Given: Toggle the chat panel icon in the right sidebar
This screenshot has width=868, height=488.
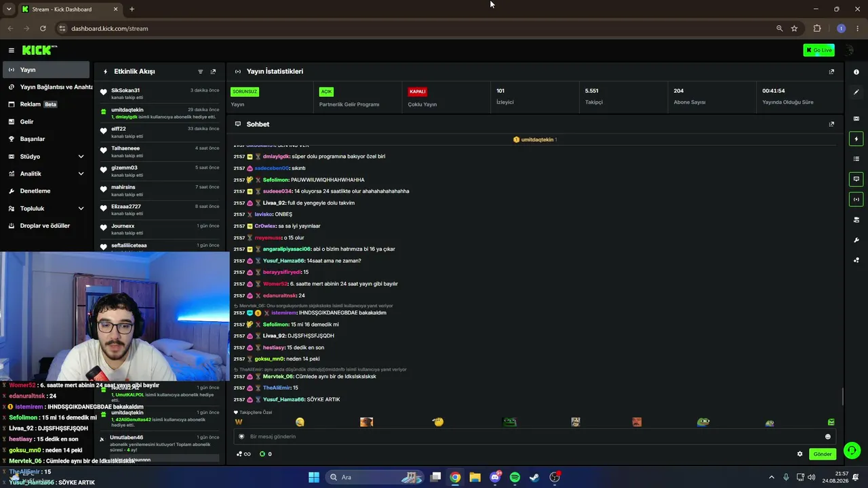Looking at the screenshot, I should [856, 179].
